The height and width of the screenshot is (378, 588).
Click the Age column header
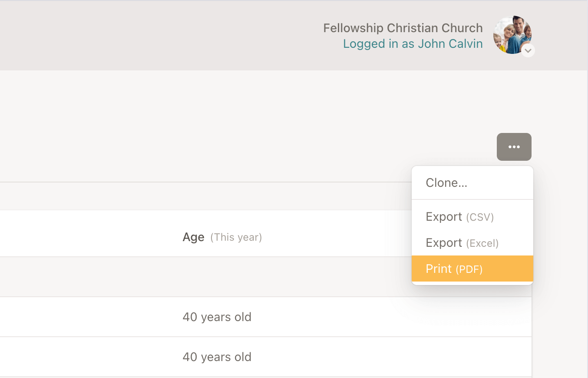click(x=193, y=237)
